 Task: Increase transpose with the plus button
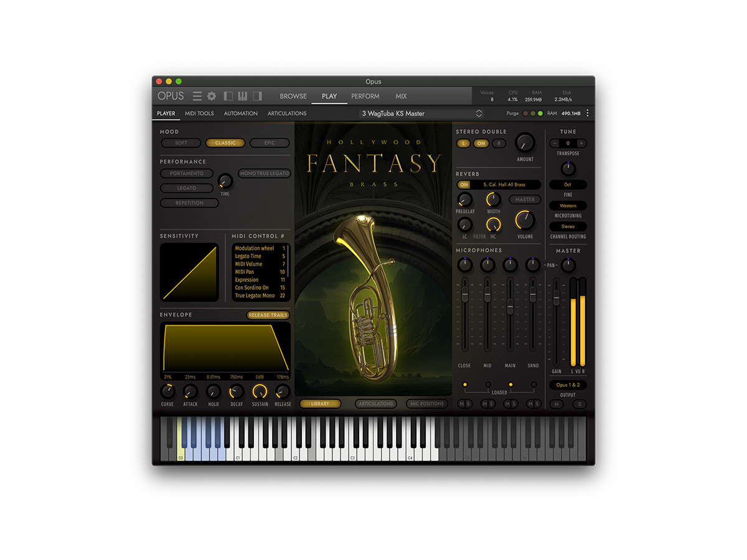click(582, 143)
